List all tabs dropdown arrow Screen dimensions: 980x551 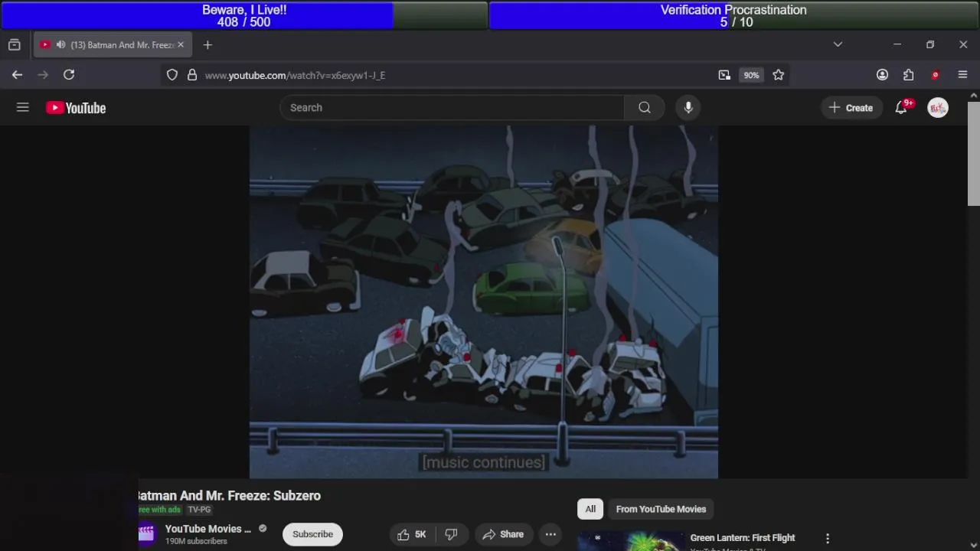click(x=838, y=44)
